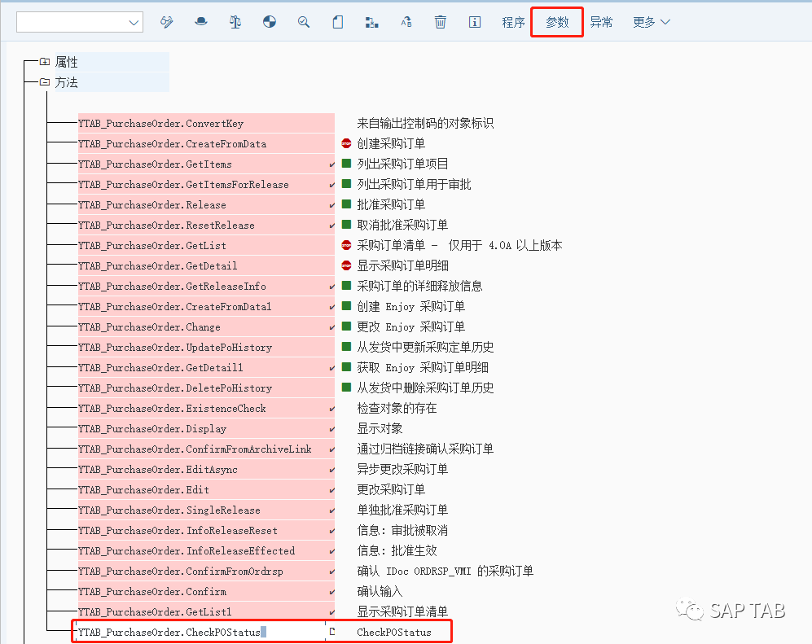
Task: Select YTAB_PurchaseOrder.EditAsync method
Action: tap(206, 470)
